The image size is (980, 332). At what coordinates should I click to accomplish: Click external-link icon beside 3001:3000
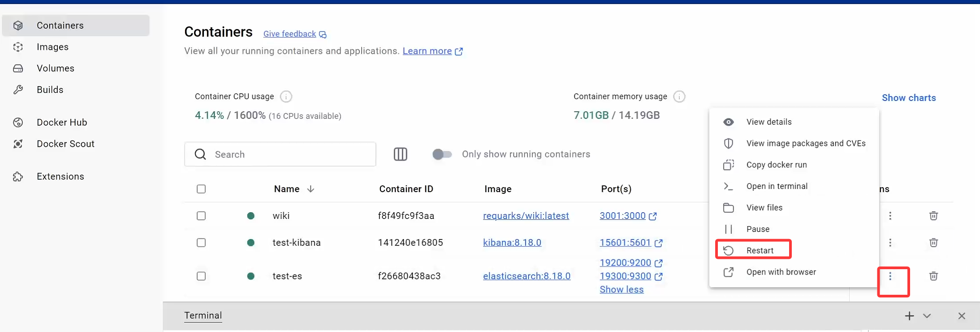(653, 216)
